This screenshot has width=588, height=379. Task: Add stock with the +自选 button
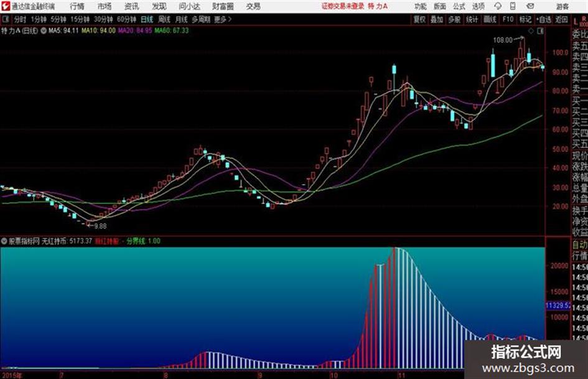544,19
